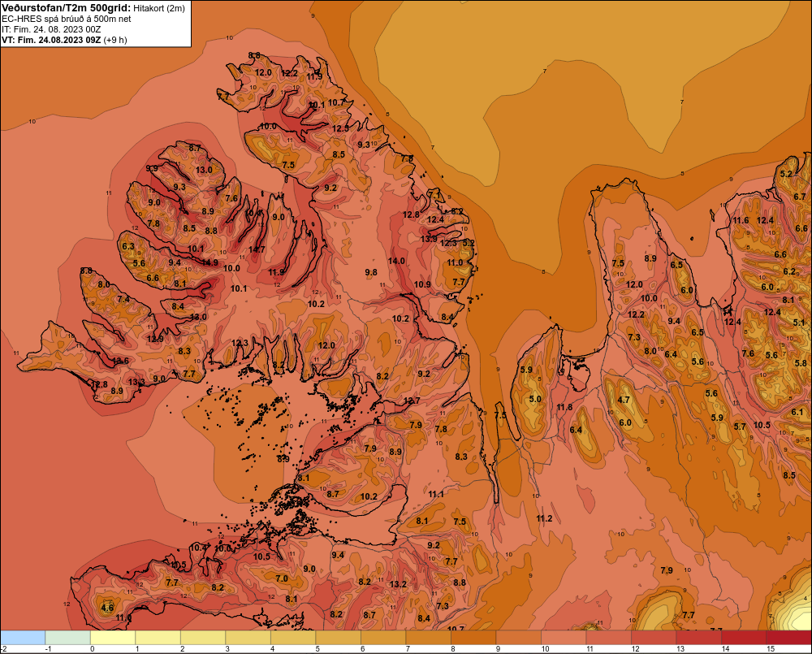The image size is (812, 654).
Task: Click the 'Hitakort (2m)' label in the header
Action: 159,8
